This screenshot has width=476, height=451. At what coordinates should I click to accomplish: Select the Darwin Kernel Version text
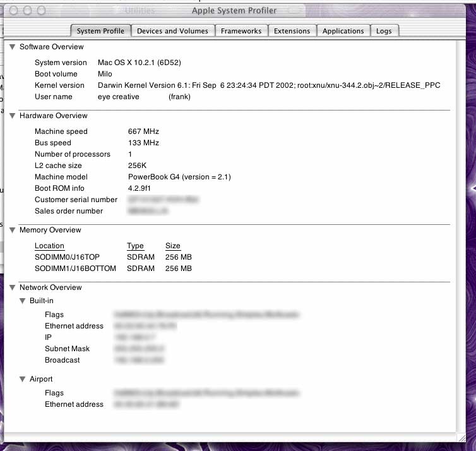tap(269, 85)
